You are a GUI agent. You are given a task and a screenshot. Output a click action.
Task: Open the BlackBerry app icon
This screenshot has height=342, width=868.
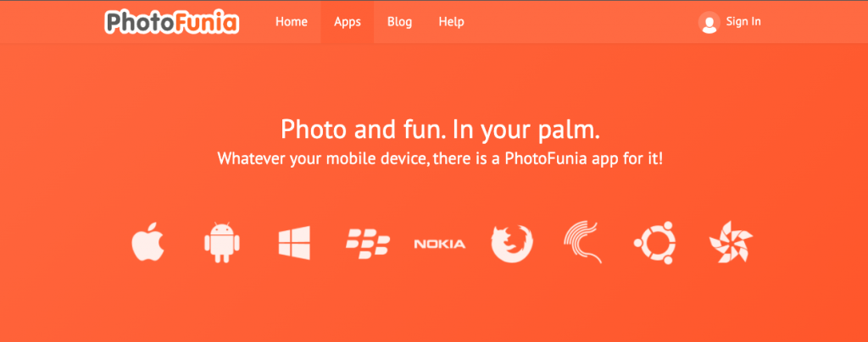point(368,244)
